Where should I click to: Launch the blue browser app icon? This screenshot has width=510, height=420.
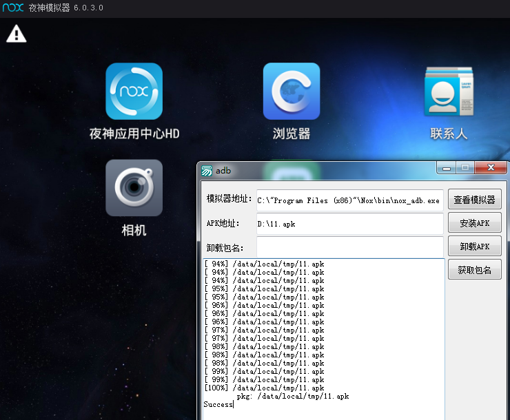coord(291,92)
